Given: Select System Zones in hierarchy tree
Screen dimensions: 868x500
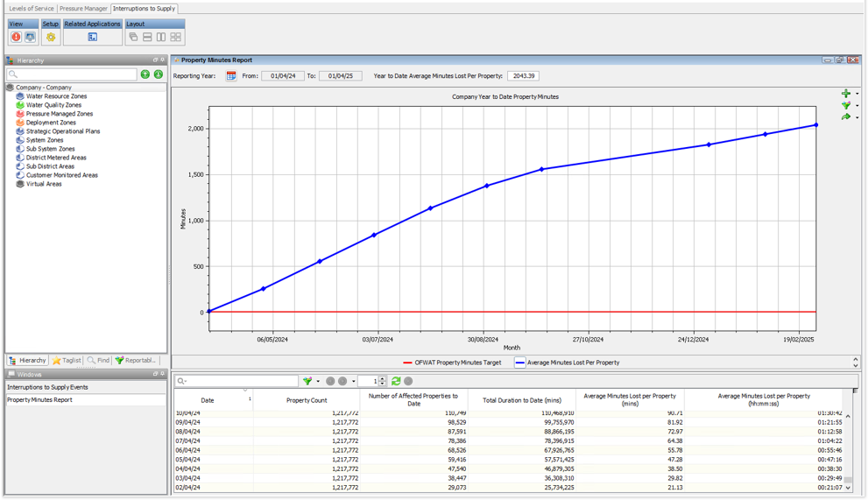Looking at the screenshot, I should [x=45, y=141].
